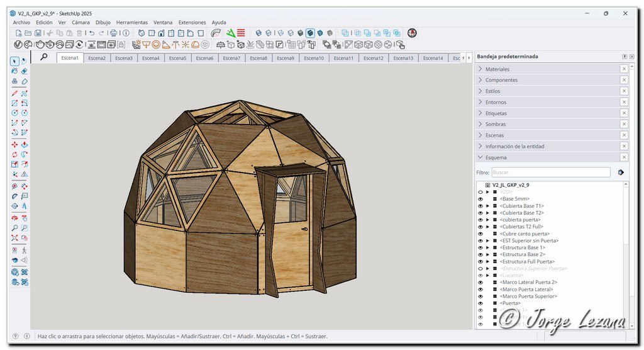Open the Cámara menu
This screenshot has height=350, width=644.
pyautogui.click(x=80, y=22)
